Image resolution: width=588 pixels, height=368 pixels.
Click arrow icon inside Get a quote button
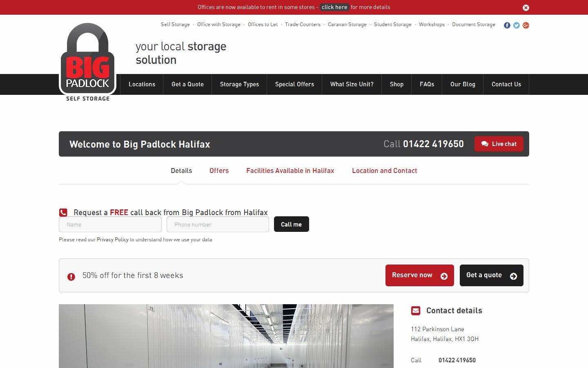pyautogui.click(x=514, y=276)
